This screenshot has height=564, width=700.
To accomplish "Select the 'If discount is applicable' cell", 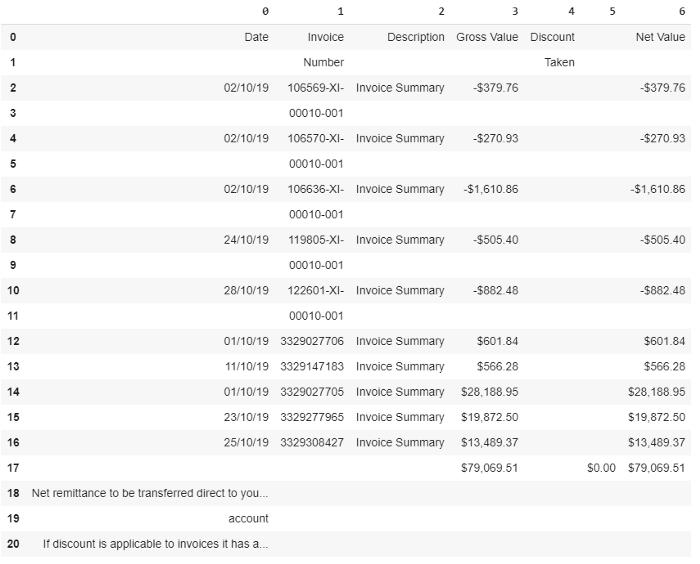I will point(155,544).
